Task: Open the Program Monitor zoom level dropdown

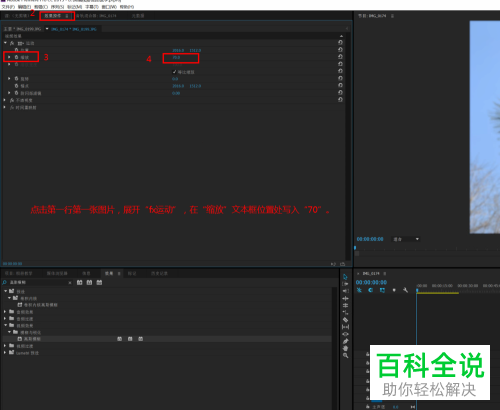Action: click(x=406, y=239)
